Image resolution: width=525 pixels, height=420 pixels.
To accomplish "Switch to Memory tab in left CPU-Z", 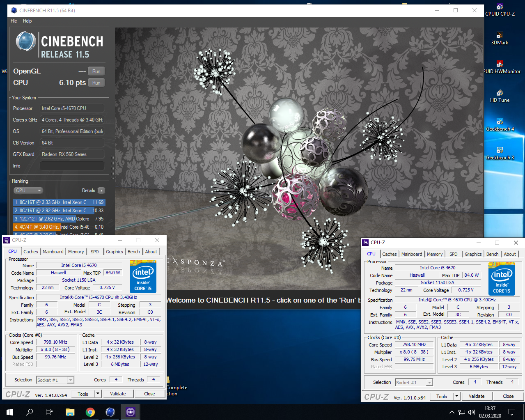I will [76, 252].
